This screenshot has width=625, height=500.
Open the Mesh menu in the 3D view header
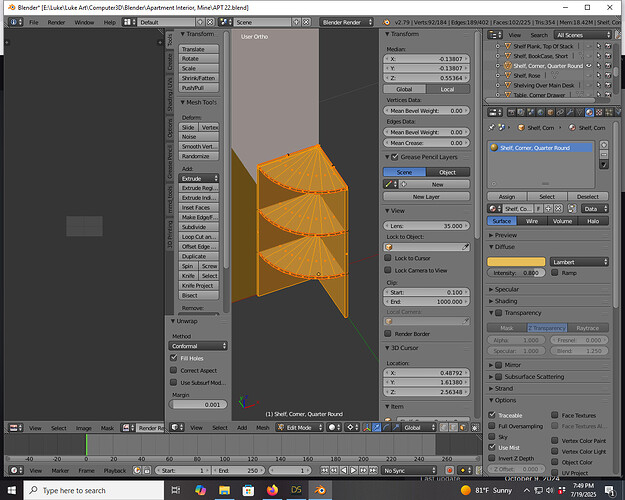[x=262, y=427]
